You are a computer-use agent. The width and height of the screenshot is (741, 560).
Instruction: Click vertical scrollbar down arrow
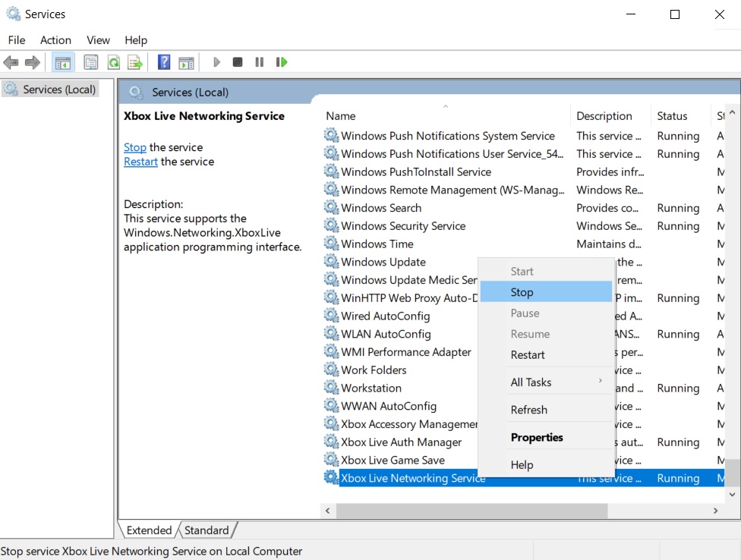[732, 495]
